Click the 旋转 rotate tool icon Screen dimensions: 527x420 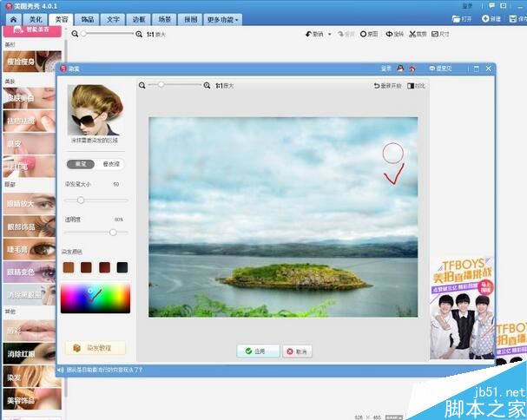click(x=389, y=34)
